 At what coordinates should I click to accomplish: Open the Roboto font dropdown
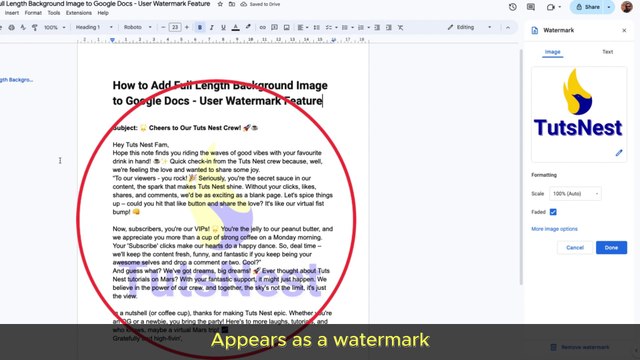(138, 27)
